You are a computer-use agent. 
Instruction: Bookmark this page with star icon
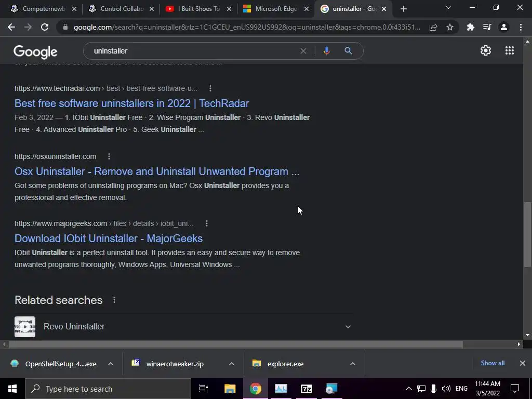click(450, 27)
